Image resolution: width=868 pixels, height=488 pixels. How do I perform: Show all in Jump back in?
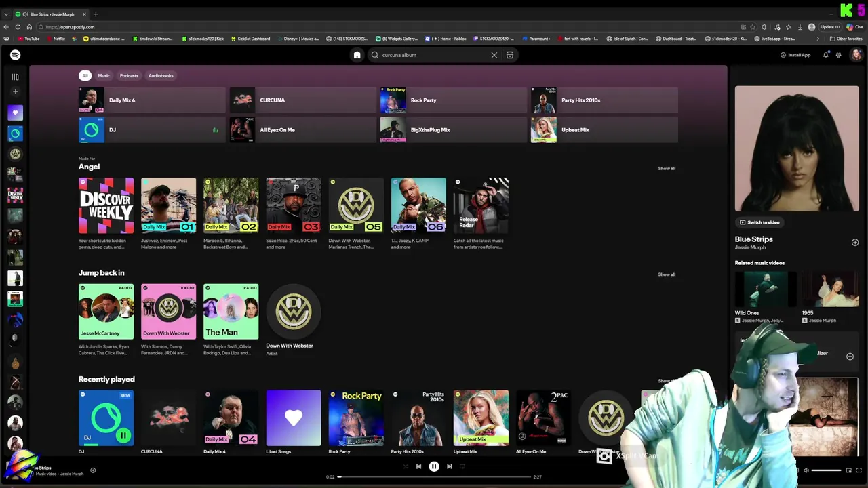click(x=667, y=274)
